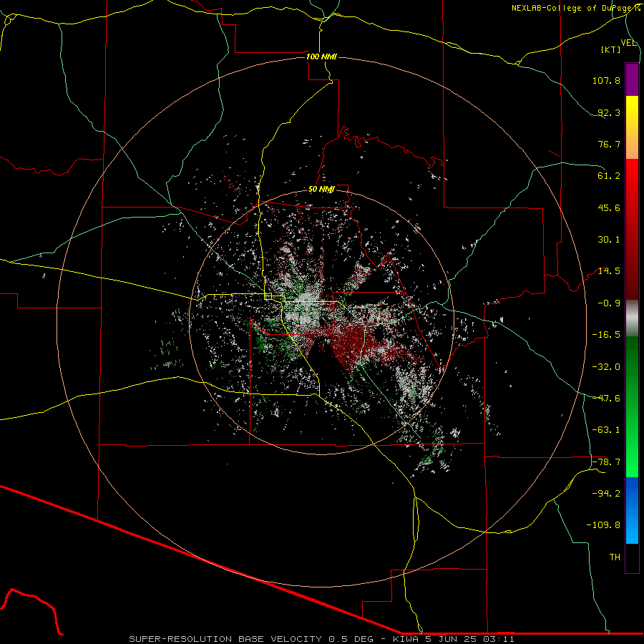This screenshot has height=644, width=644.
Task: Click the 76.7 velocity scale value
Action: [x=609, y=144]
